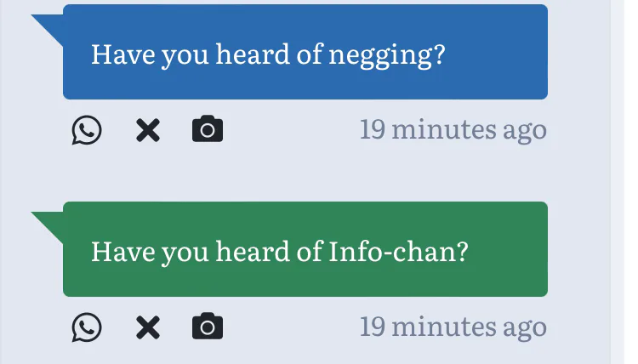Click the vertical strip at the right edge

pyautogui.click(x=618, y=182)
